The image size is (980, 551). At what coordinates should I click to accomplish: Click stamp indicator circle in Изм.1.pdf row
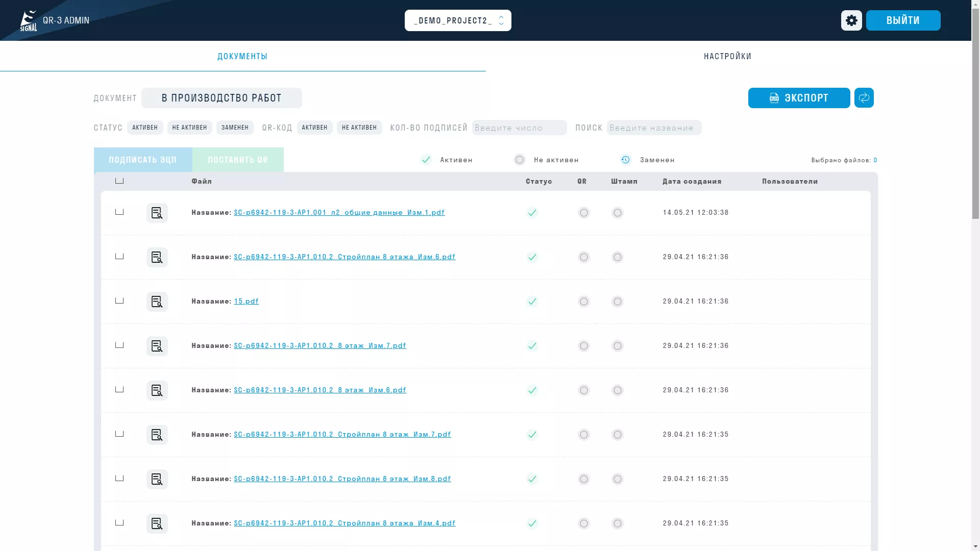click(618, 213)
